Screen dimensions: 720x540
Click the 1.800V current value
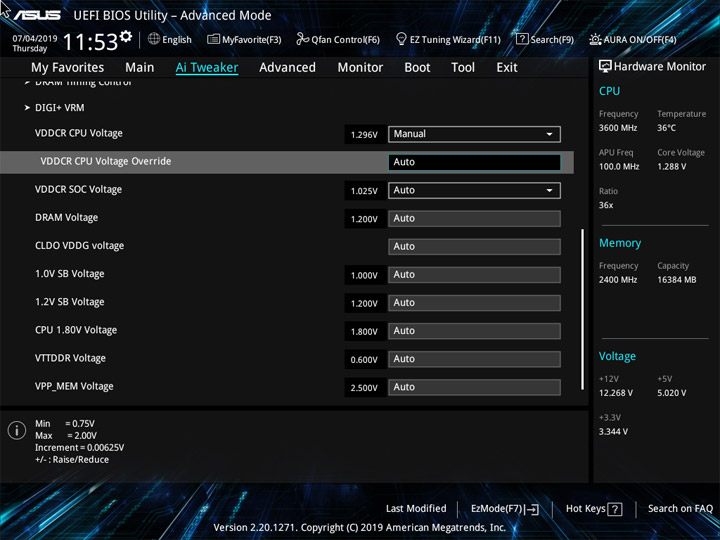364,332
